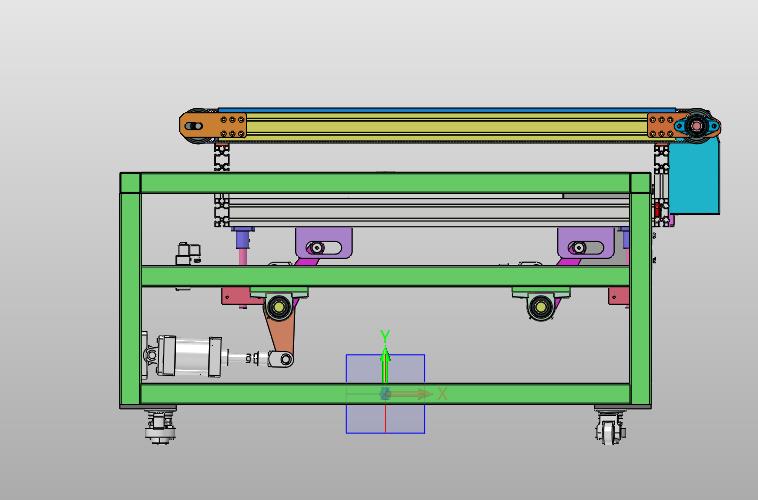Image resolution: width=758 pixels, height=500 pixels.
Task: Select the blue flange bearing on conveyor end
Action: pos(697,126)
